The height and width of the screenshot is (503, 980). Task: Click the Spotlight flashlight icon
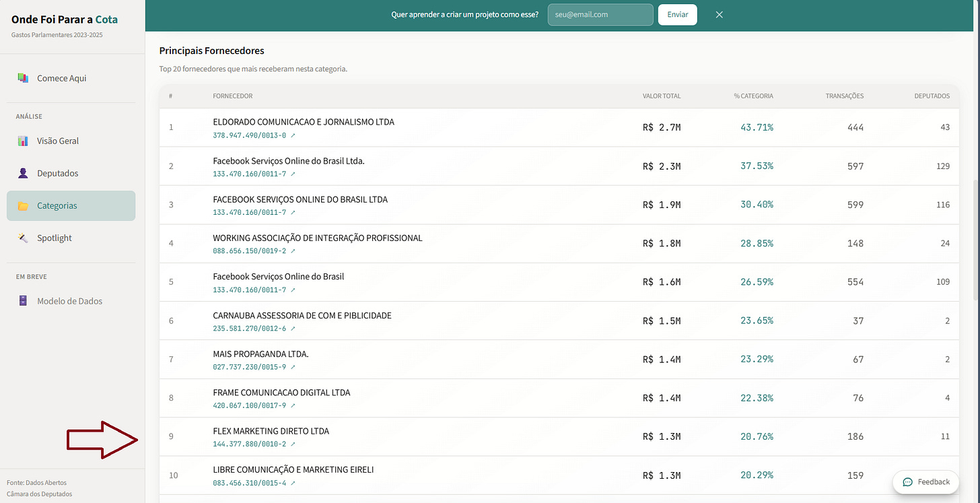click(23, 238)
